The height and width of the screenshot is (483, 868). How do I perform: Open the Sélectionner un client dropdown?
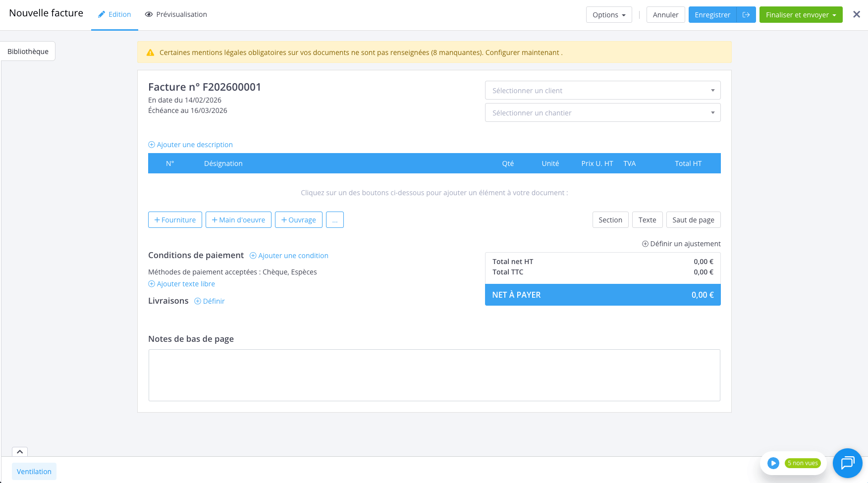pyautogui.click(x=602, y=91)
